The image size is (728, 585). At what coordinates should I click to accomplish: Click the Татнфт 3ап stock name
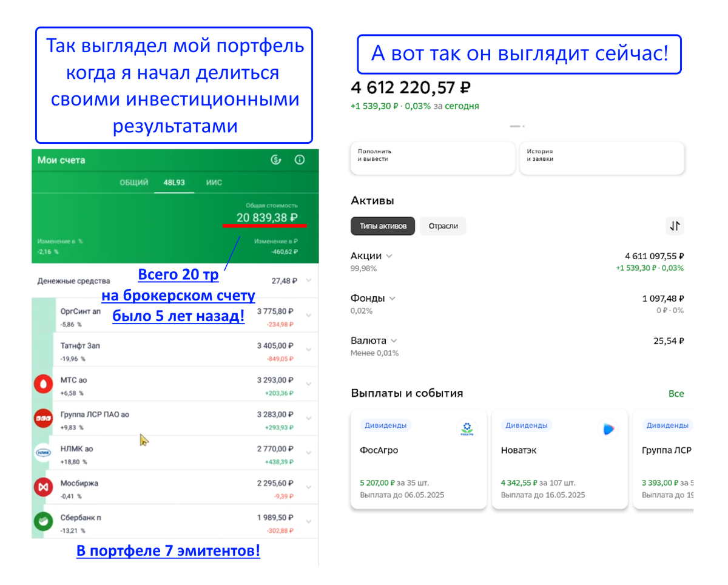pyautogui.click(x=79, y=345)
